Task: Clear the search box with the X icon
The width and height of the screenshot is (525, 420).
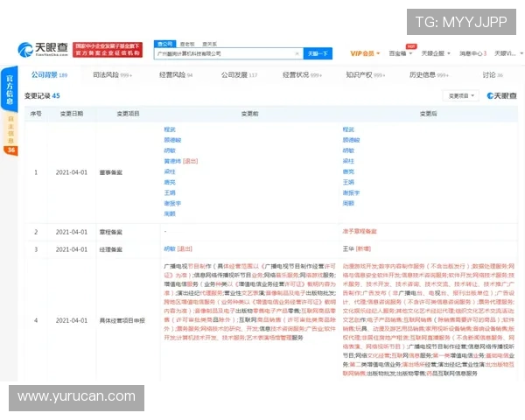Action: click(297, 53)
